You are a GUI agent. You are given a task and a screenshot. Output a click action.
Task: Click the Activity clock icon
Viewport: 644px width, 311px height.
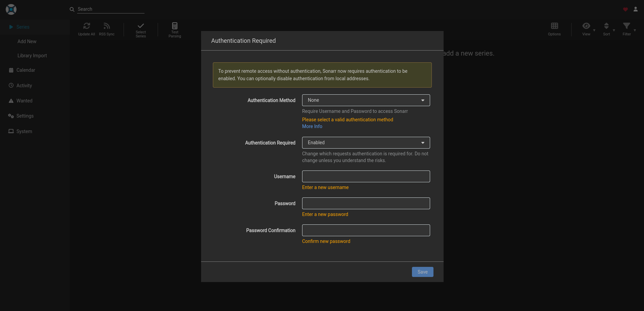(11, 86)
